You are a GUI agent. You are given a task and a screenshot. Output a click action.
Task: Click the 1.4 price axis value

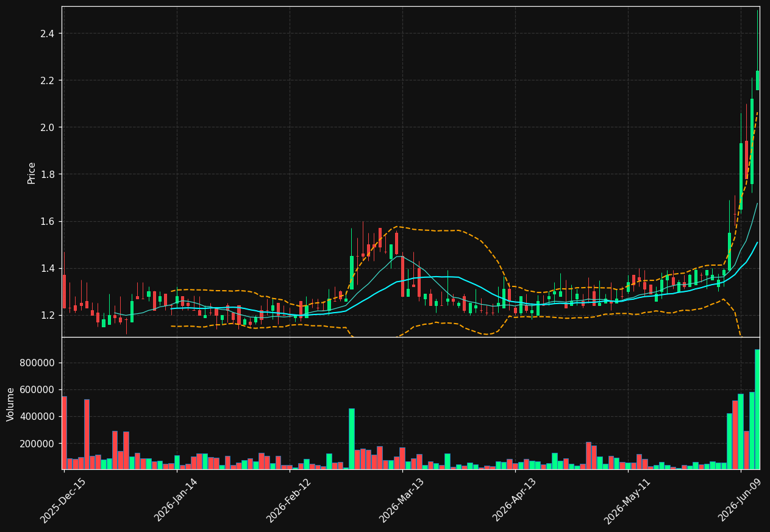(x=48, y=268)
